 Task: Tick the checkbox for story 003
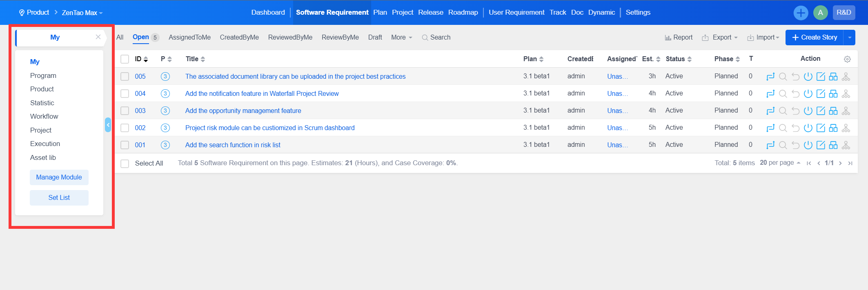(x=125, y=111)
